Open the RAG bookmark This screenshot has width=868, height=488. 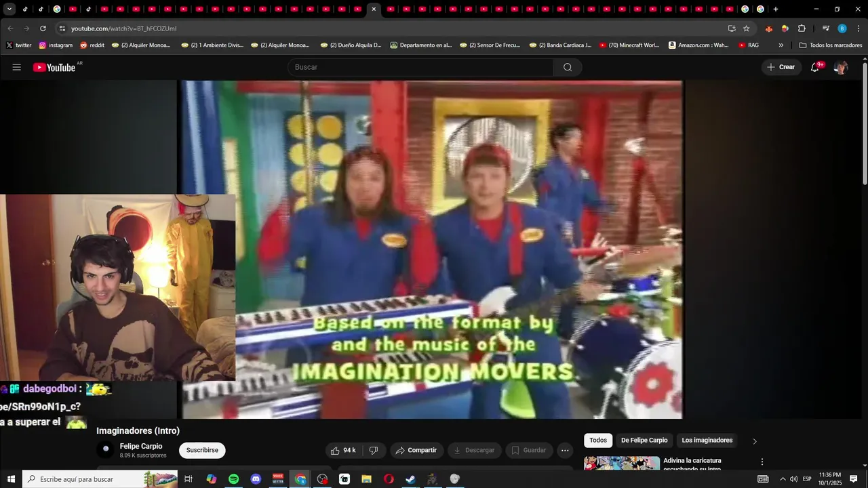(749, 45)
